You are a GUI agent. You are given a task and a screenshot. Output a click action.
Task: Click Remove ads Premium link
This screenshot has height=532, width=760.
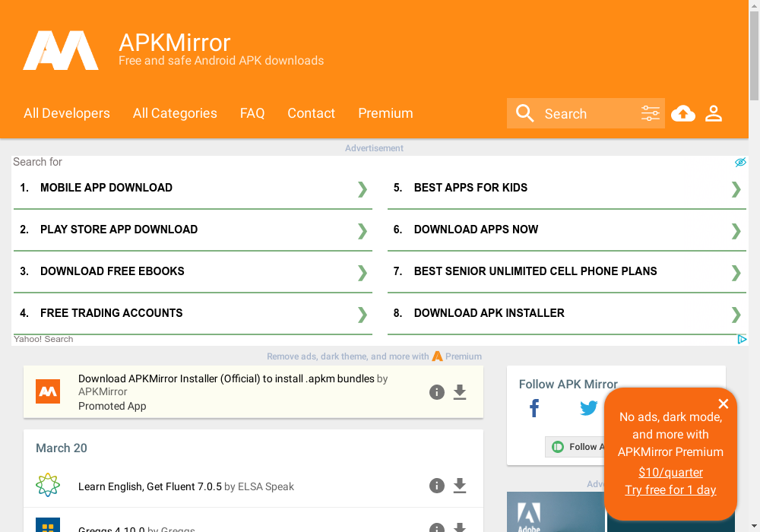pyautogui.click(x=374, y=356)
